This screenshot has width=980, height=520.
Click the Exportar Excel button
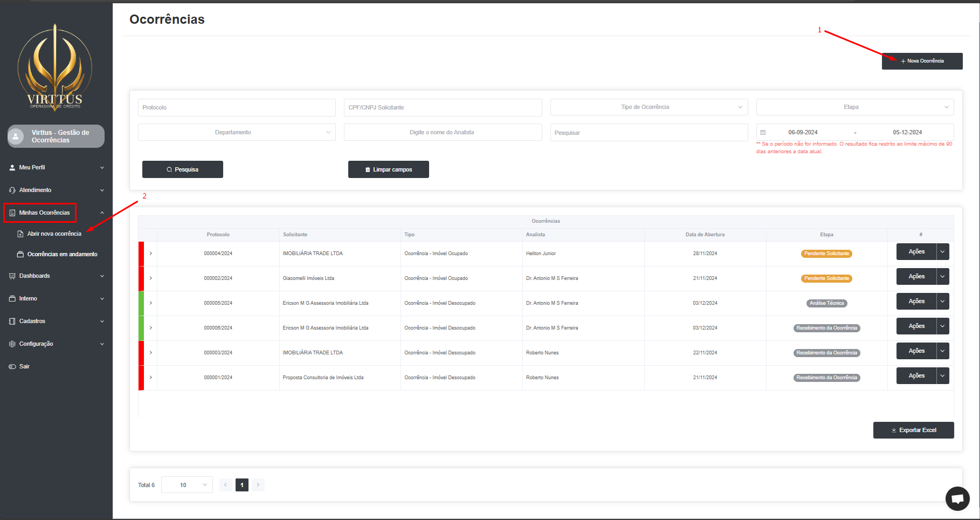913,430
